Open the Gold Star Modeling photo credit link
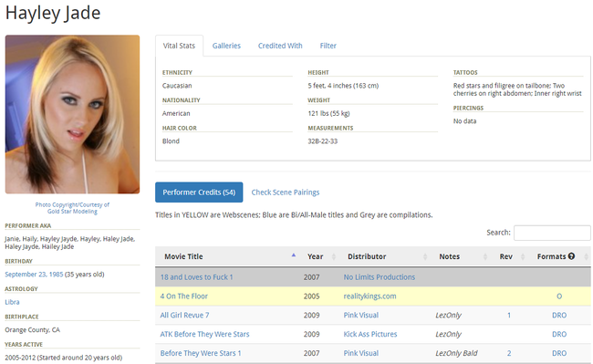The width and height of the screenshot is (593, 364). point(72,212)
